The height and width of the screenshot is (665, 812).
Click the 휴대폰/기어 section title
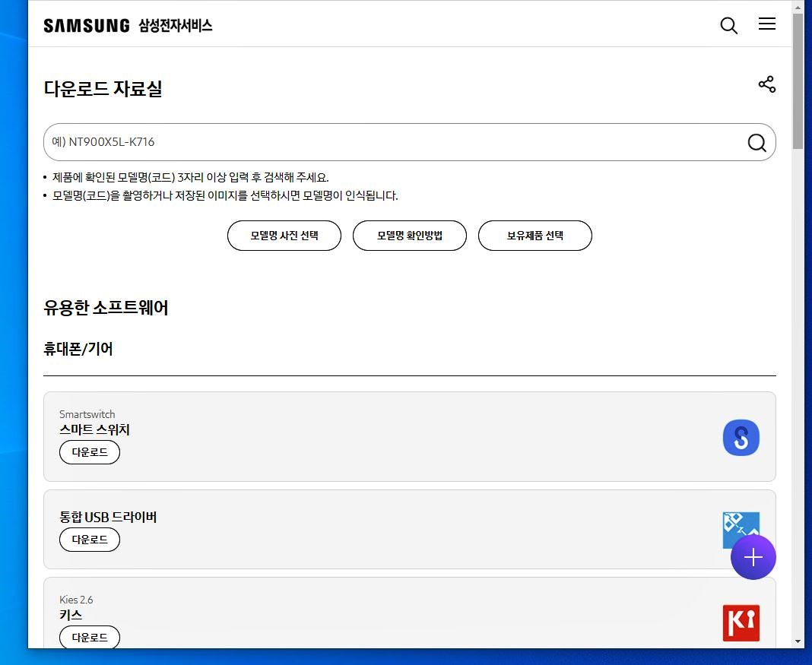point(78,349)
